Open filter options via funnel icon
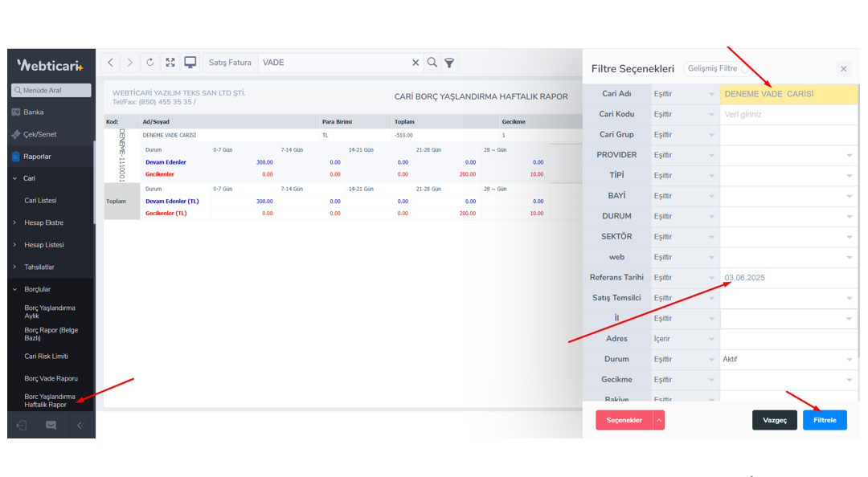This screenshot has width=868, height=477. point(450,63)
